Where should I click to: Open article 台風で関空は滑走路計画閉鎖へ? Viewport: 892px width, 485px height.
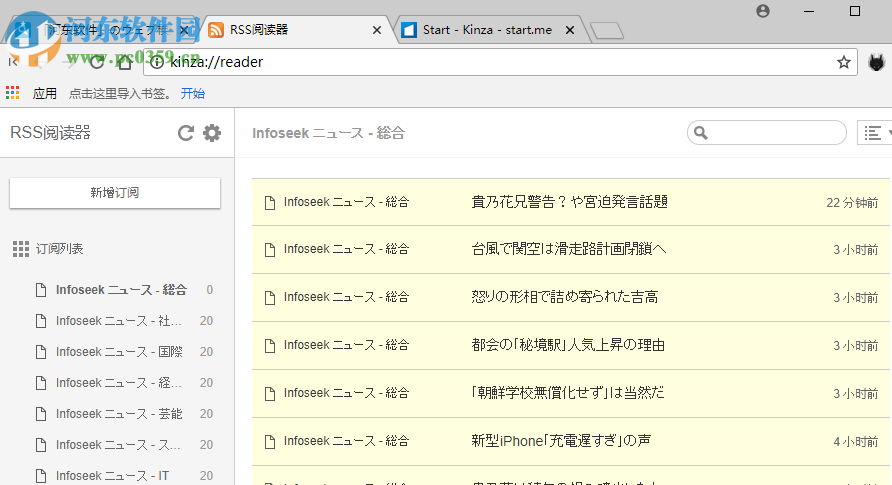point(569,250)
